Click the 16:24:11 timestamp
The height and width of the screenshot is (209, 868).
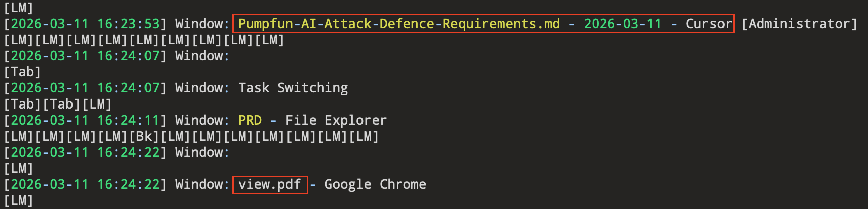pyautogui.click(x=128, y=120)
